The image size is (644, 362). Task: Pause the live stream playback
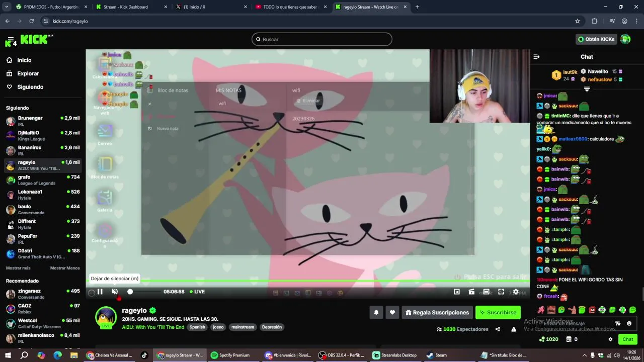[100, 292]
